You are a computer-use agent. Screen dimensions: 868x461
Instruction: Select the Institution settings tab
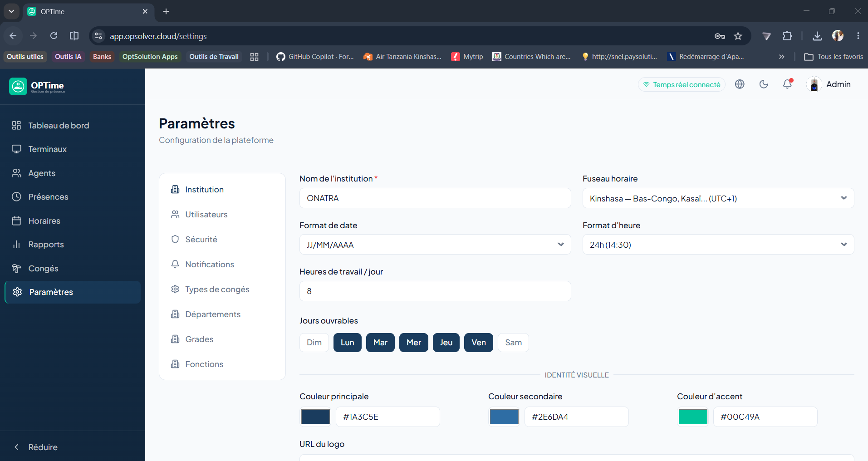[x=222, y=190]
